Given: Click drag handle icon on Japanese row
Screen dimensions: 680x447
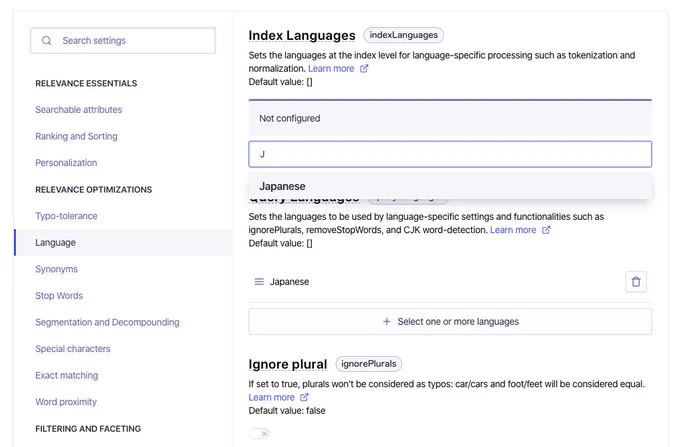Looking at the screenshot, I should [259, 282].
